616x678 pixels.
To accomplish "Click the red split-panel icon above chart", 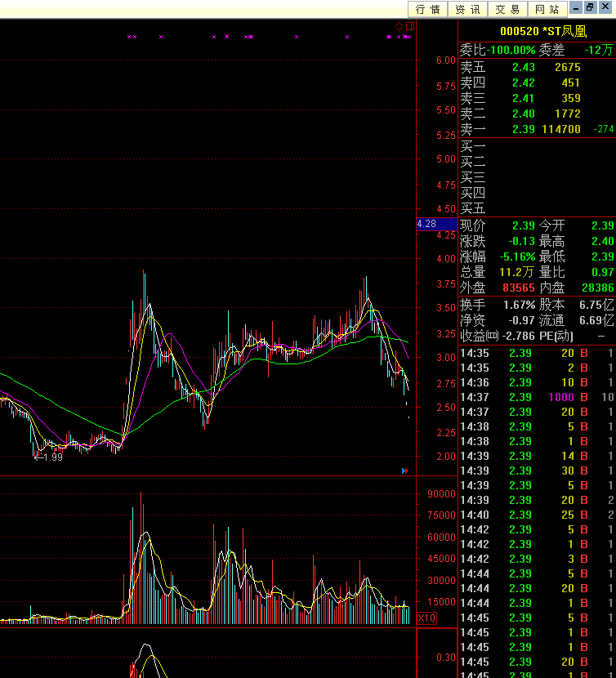I will [x=410, y=27].
